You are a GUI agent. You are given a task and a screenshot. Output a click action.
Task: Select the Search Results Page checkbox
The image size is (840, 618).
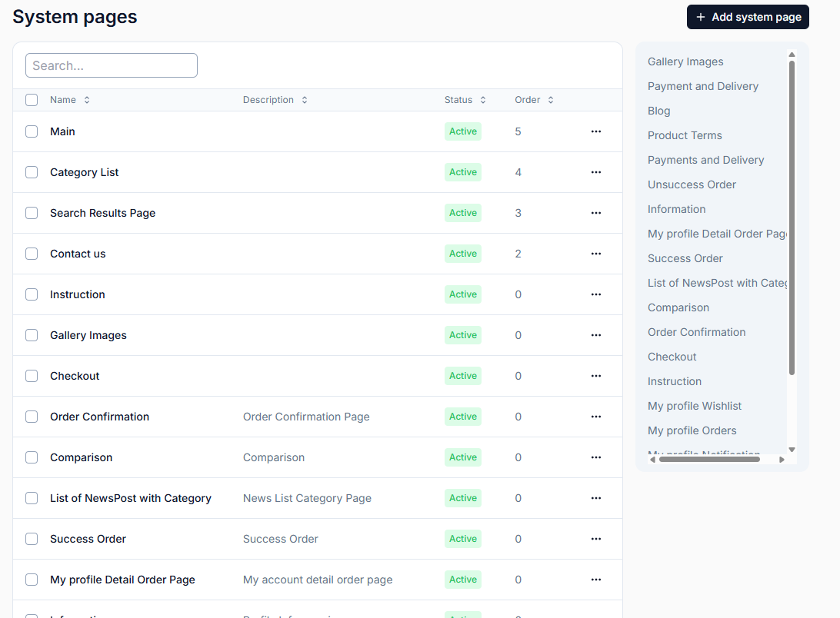pyautogui.click(x=32, y=213)
